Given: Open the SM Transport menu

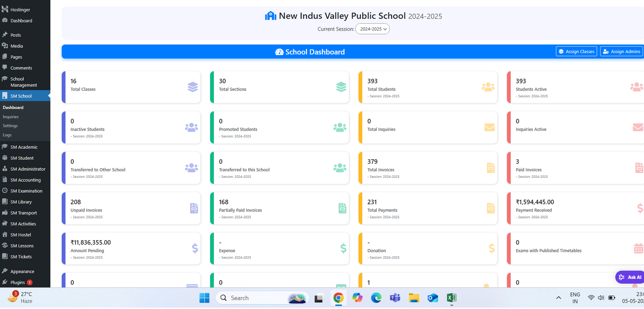Looking at the screenshot, I should (x=25, y=212).
